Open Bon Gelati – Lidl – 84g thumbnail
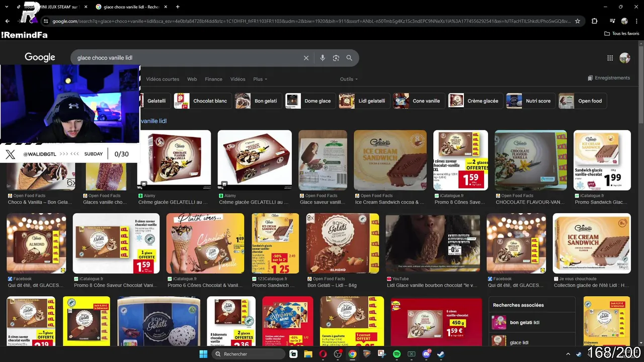 [343, 243]
